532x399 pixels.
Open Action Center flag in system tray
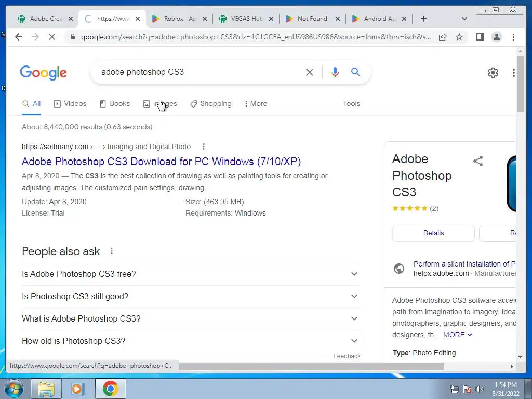click(x=467, y=389)
